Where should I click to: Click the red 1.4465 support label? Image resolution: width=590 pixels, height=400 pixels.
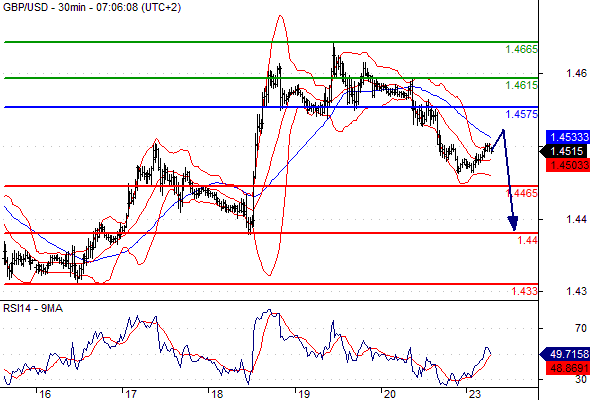point(522,193)
